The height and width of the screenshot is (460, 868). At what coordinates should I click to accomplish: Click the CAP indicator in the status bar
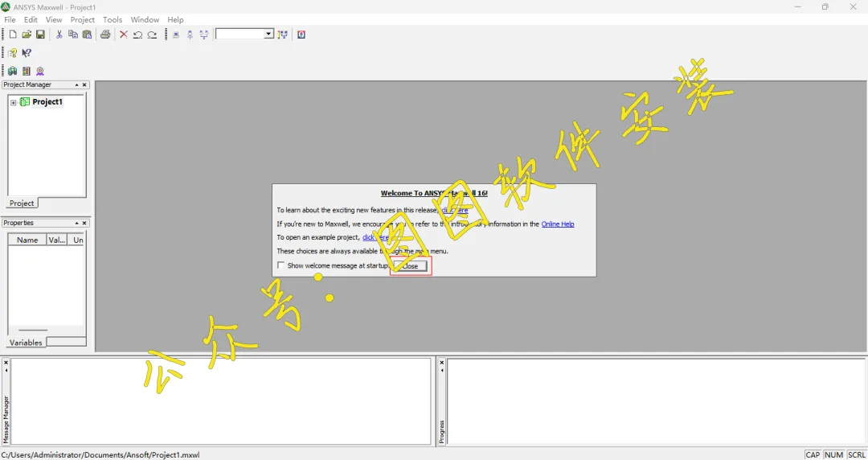point(813,454)
